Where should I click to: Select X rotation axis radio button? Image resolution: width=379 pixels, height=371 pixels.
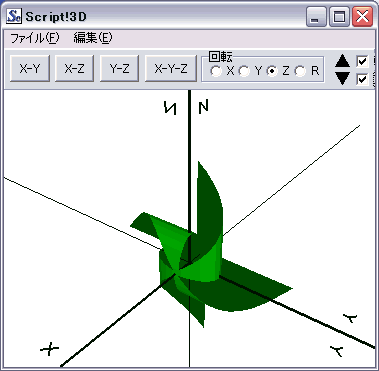(216, 71)
